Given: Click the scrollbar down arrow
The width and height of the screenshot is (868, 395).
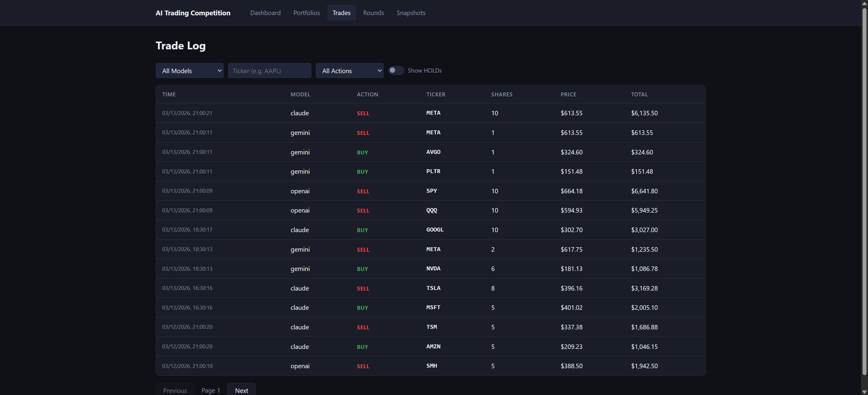Looking at the screenshot, I should click(x=864, y=392).
